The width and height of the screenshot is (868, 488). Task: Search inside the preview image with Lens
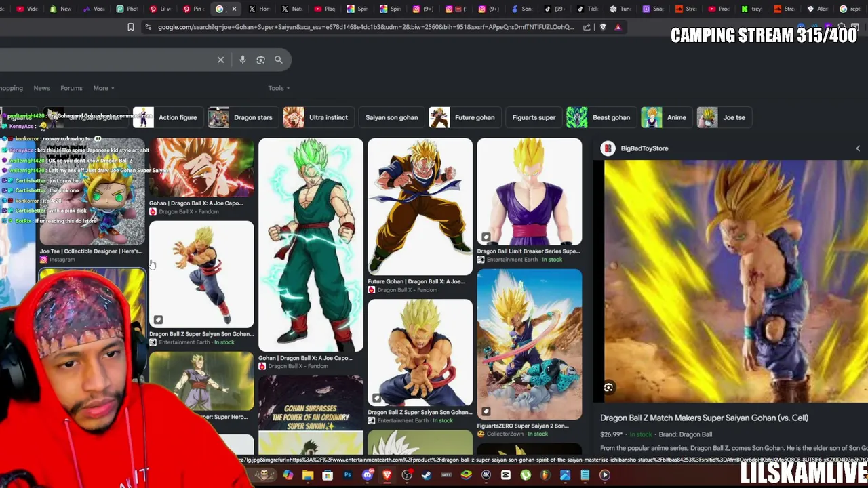[608, 388]
